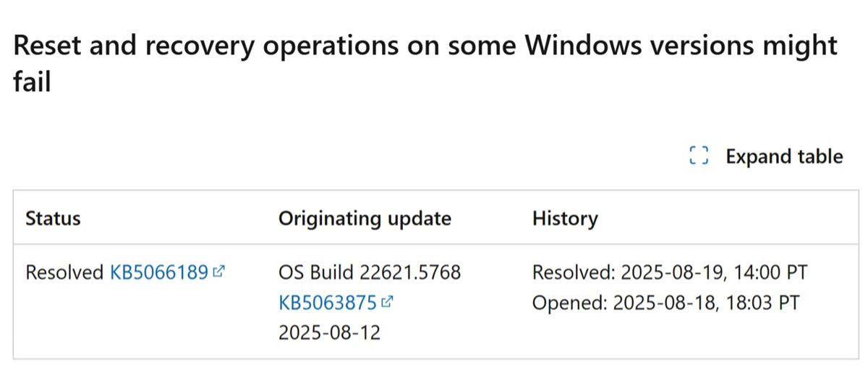Click the Opened 2025-08-18, 18:03 PT entry
Screen dimensions: 868x375
(665, 303)
